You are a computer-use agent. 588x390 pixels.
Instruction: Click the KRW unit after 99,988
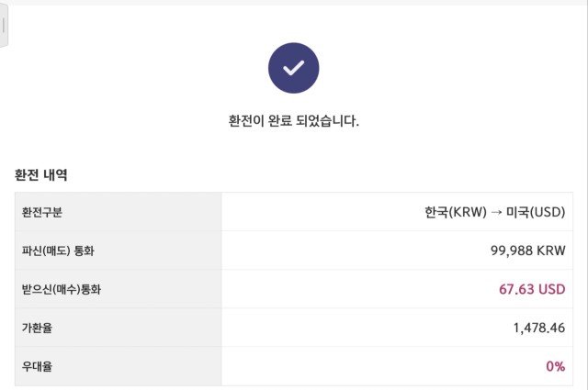tap(551, 251)
